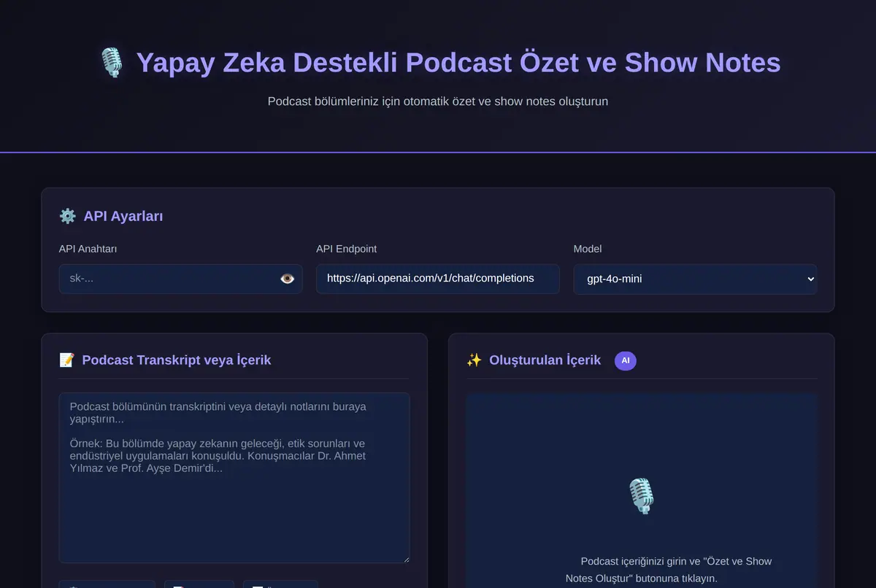Click the gear icon beside API Ayarları
Screen dimensions: 876x588
click(x=68, y=216)
